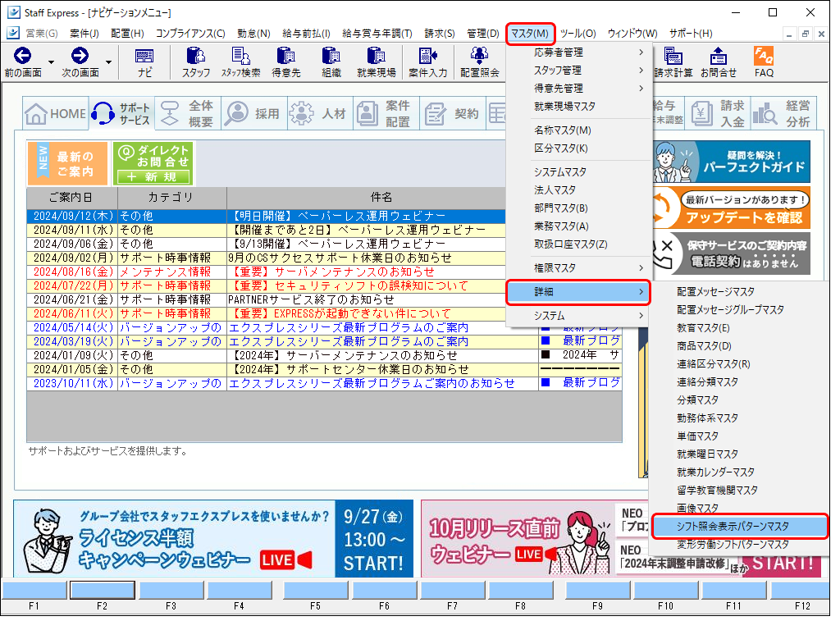
Task: Select 区分マスタ(K) menu entry
Action: click(578, 148)
